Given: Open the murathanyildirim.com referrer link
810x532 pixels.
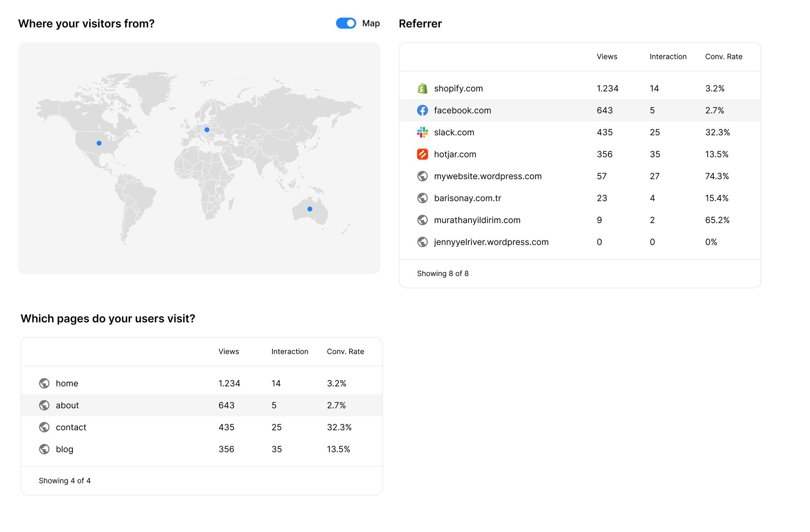Looking at the screenshot, I should 477,220.
